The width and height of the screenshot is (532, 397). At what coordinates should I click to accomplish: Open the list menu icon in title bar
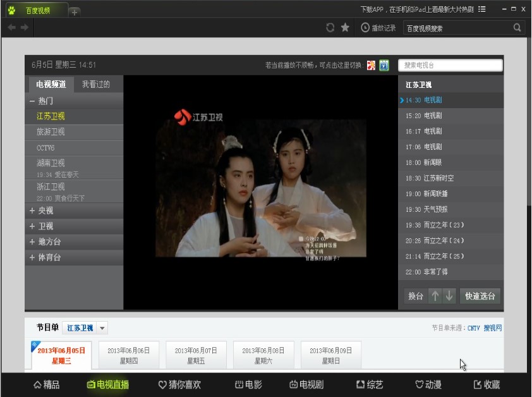[x=482, y=9]
